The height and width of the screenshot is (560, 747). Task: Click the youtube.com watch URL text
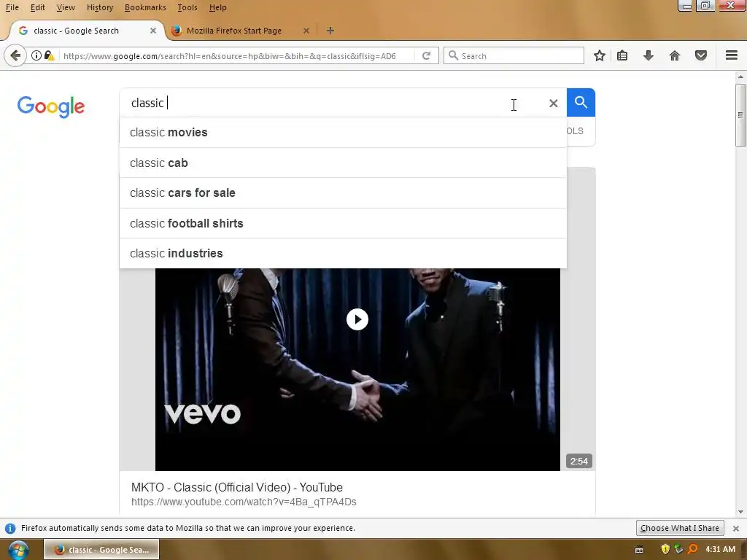(244, 502)
